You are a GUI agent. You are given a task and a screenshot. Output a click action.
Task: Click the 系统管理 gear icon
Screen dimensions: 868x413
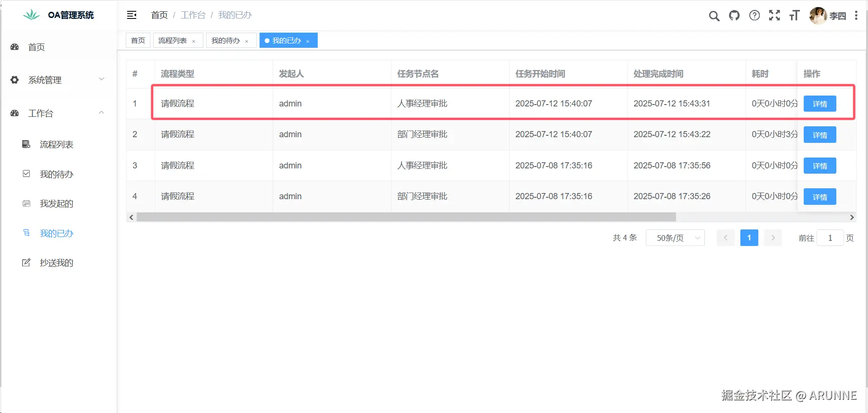[x=15, y=80]
